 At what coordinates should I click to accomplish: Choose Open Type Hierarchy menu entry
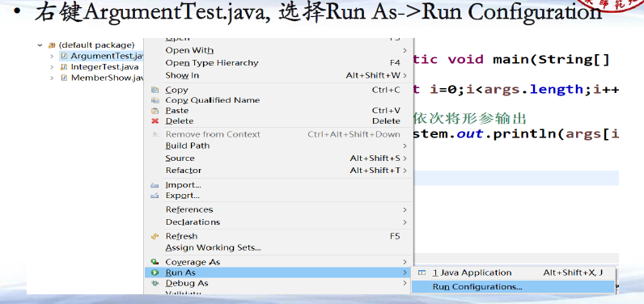(x=278, y=63)
